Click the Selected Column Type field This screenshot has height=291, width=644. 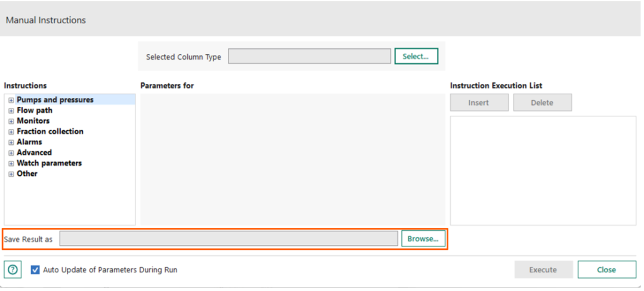tap(309, 57)
